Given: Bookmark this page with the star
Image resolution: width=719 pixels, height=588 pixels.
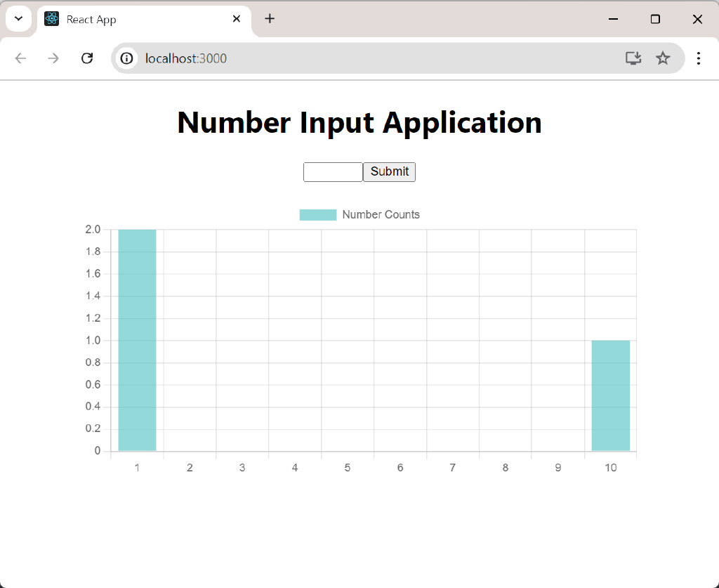Looking at the screenshot, I should click(663, 58).
